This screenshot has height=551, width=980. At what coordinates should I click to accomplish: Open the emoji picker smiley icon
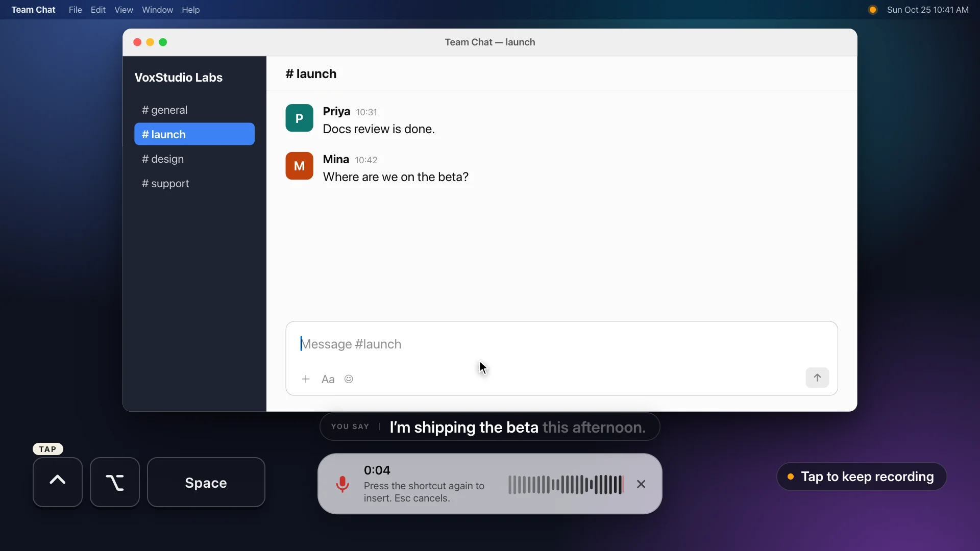(x=349, y=379)
